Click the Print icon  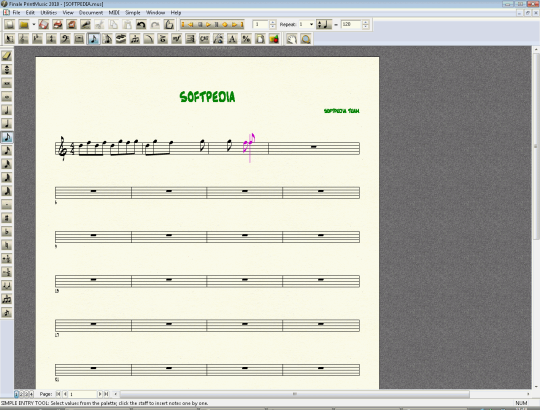click(x=58, y=24)
